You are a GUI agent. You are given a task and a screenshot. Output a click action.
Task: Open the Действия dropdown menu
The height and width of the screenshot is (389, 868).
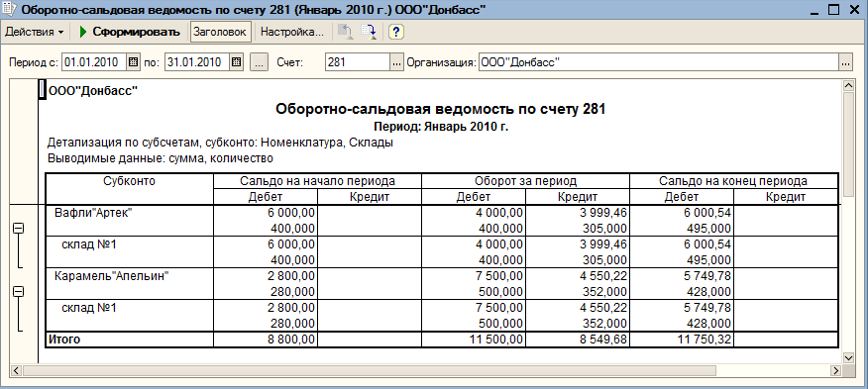tap(35, 32)
